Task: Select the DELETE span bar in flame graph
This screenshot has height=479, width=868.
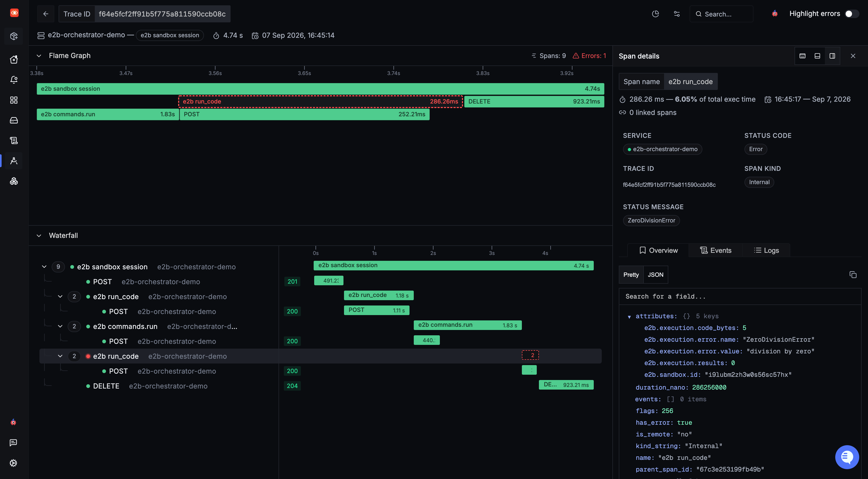Action: pos(534,101)
